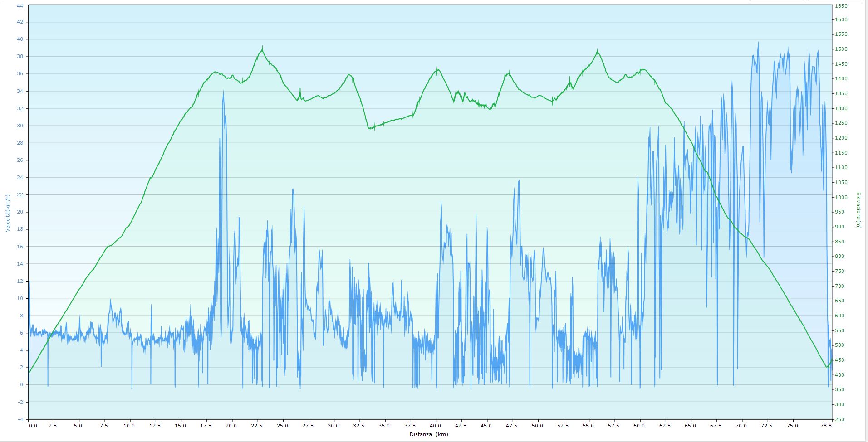Click the 20 speed axis value

(x=20, y=212)
